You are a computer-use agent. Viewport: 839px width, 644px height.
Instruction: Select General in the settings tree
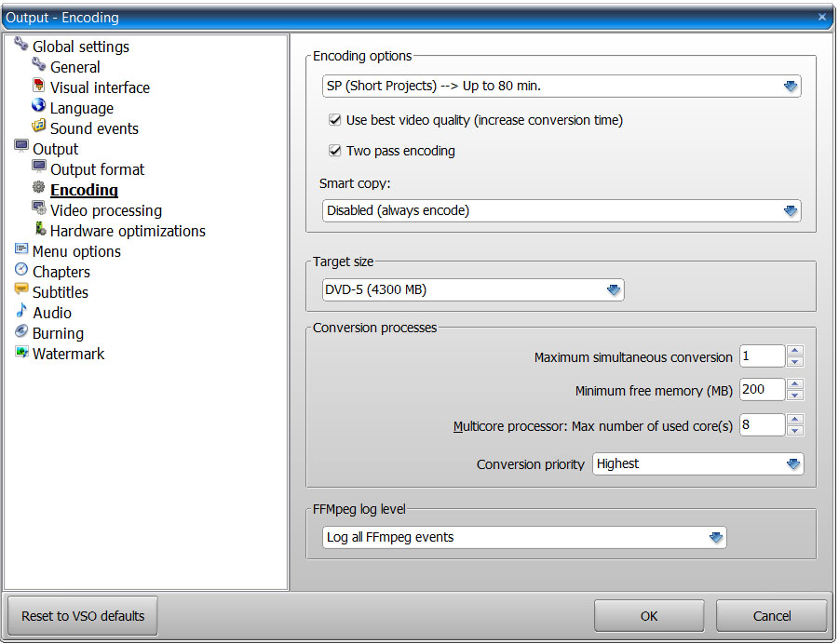coord(74,67)
